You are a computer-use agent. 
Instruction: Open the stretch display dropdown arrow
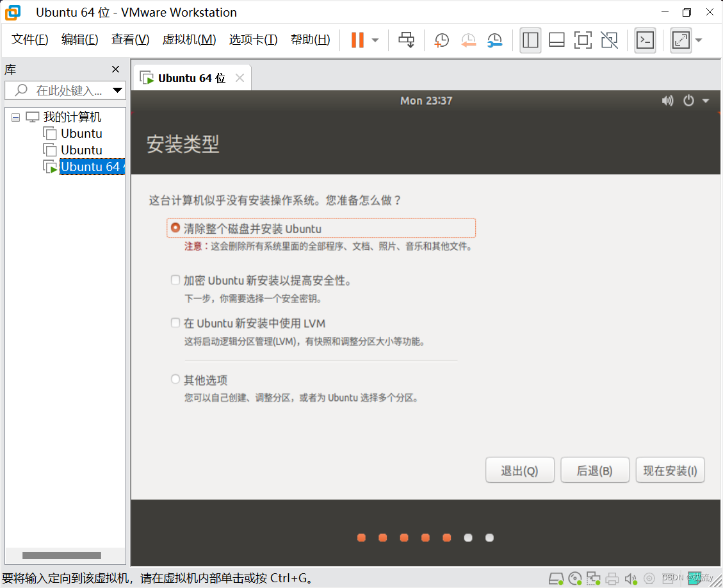point(699,40)
